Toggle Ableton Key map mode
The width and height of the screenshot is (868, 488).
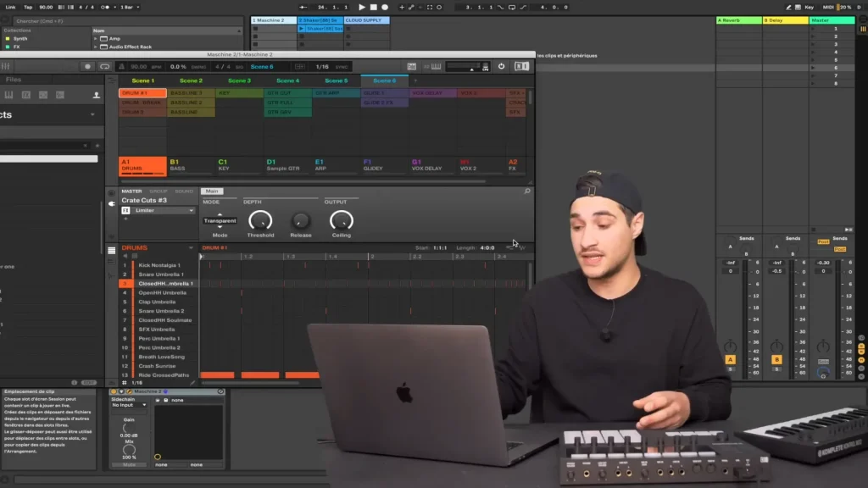tap(809, 7)
